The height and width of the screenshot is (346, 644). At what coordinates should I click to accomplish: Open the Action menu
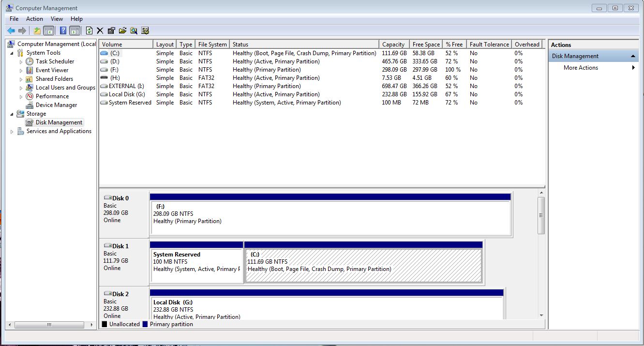click(x=34, y=19)
